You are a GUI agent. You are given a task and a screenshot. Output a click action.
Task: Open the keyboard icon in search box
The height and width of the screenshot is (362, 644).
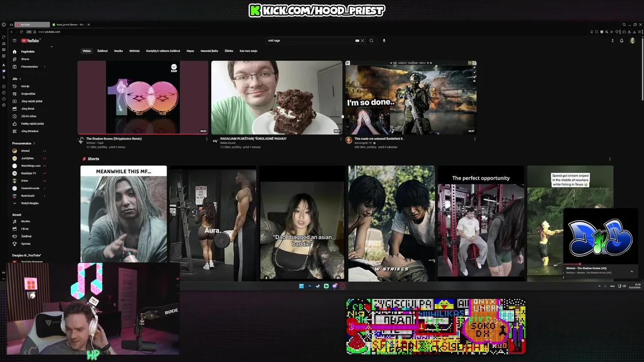click(357, 41)
